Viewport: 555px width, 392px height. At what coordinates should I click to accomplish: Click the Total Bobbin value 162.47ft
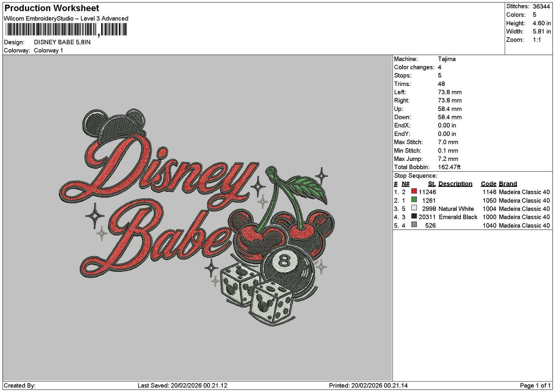(x=449, y=167)
